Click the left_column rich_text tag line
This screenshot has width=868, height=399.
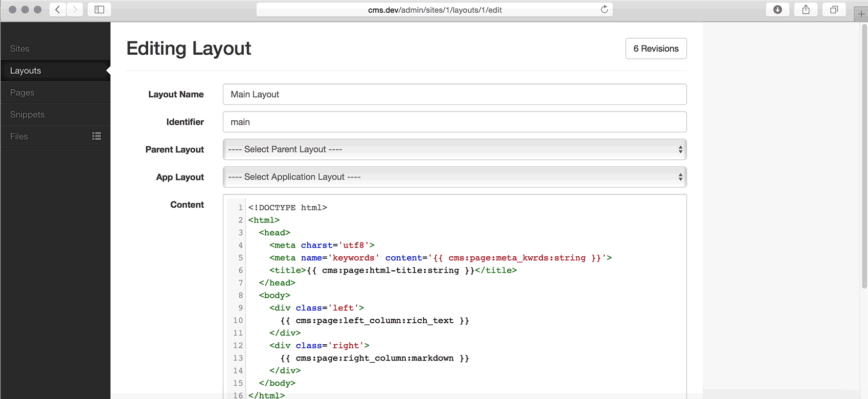click(375, 321)
